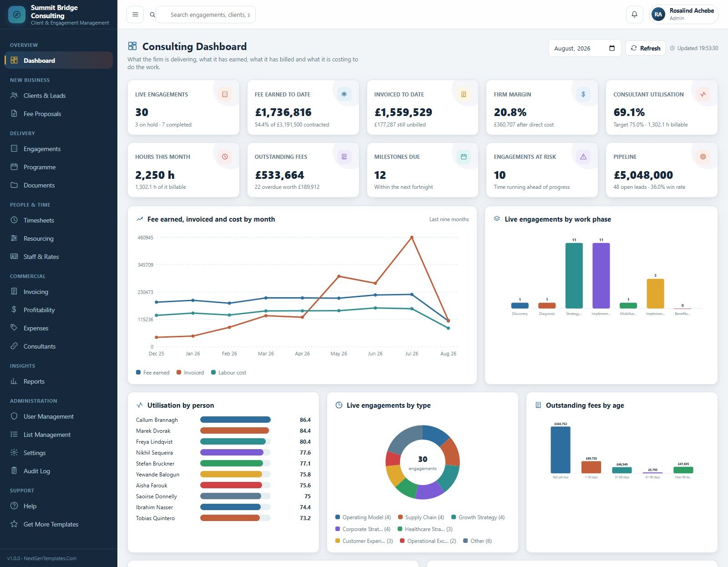Click the Strategy phase teal bar
Viewport: 728px width, 567px height.
pos(574,275)
